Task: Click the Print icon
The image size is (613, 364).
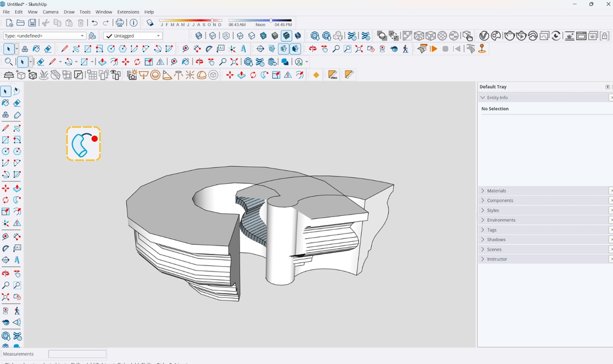Action: (120, 23)
